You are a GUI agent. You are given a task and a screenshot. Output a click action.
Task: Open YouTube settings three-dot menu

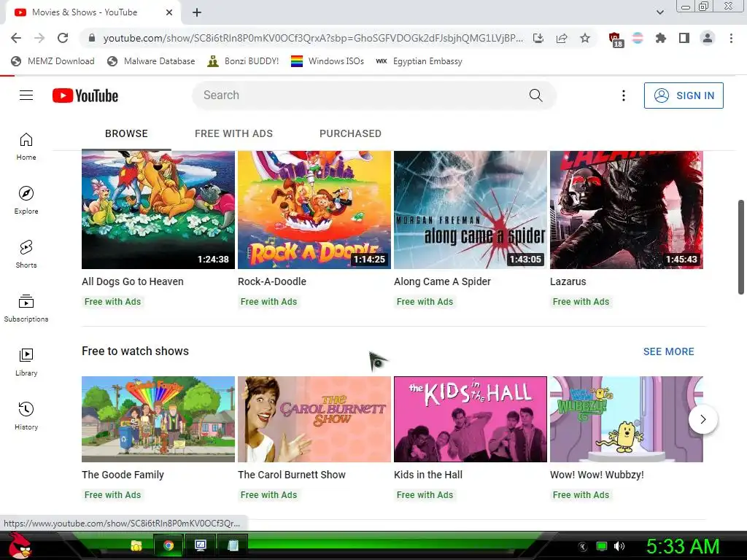[623, 96]
